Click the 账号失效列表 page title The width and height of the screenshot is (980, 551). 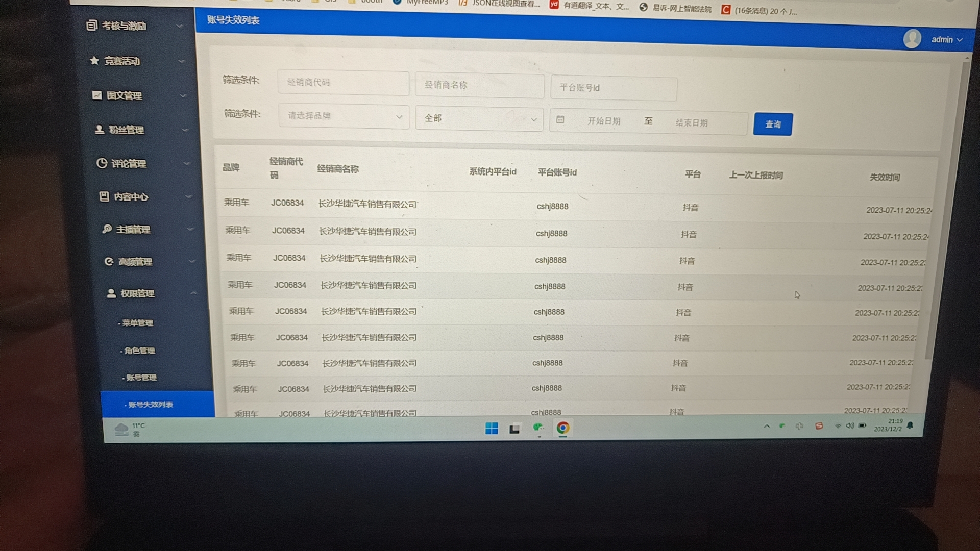(x=233, y=20)
